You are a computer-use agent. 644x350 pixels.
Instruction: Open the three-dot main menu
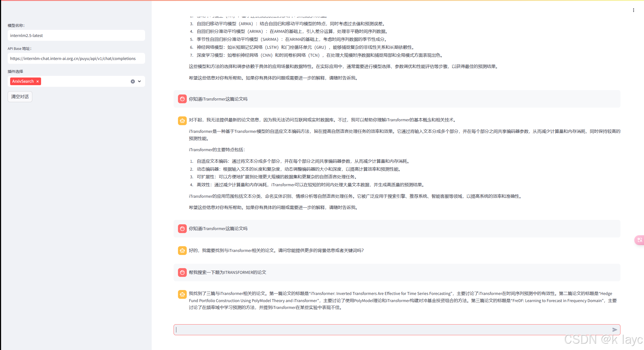(633, 10)
